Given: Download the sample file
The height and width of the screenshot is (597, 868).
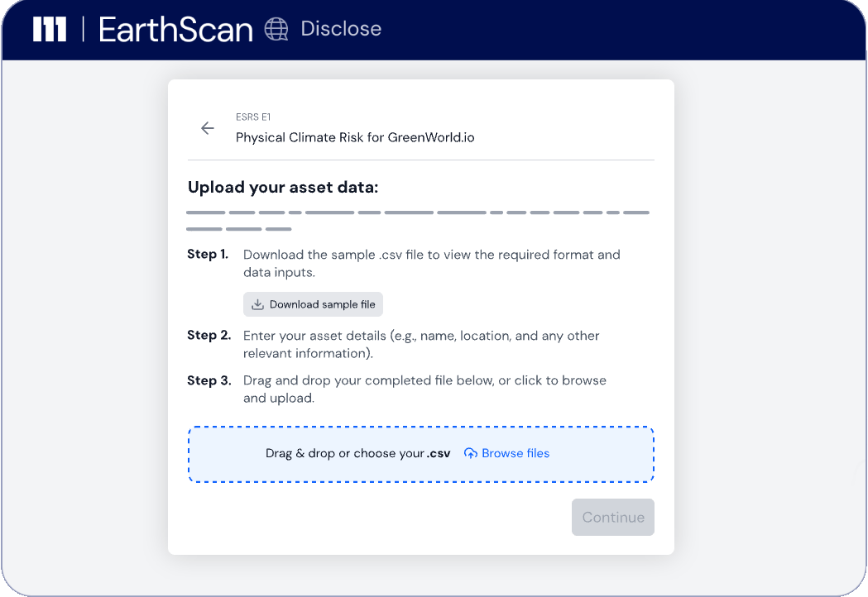Looking at the screenshot, I should 313,304.
